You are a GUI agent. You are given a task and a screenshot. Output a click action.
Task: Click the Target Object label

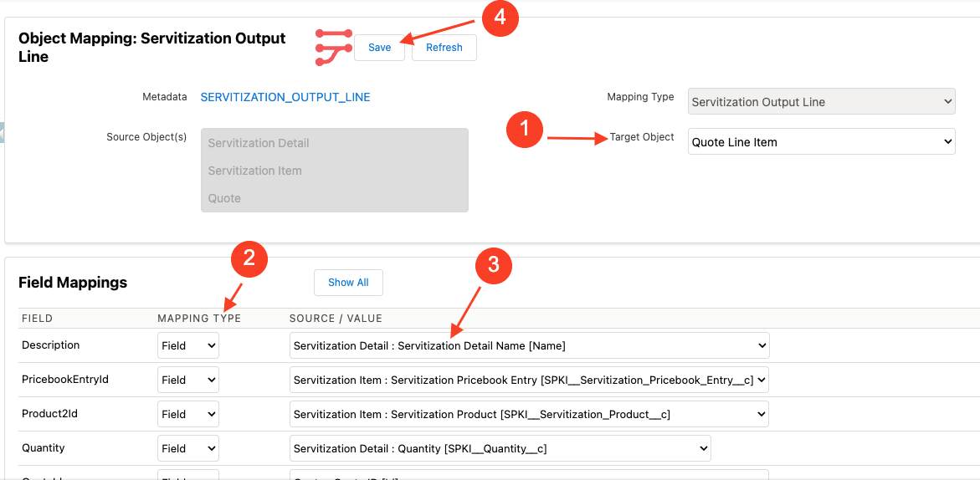tap(642, 137)
